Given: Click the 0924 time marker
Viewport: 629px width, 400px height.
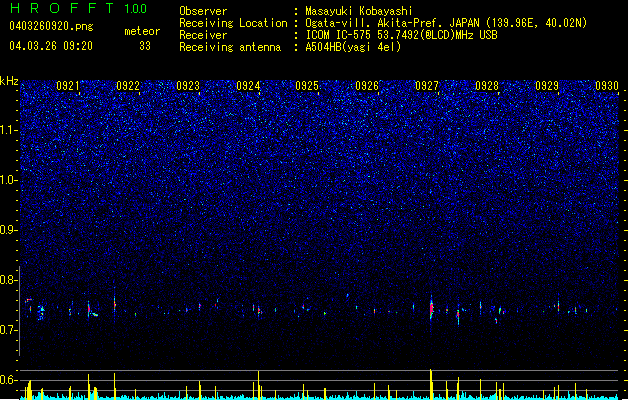Looking at the screenshot, I should tap(248, 86).
